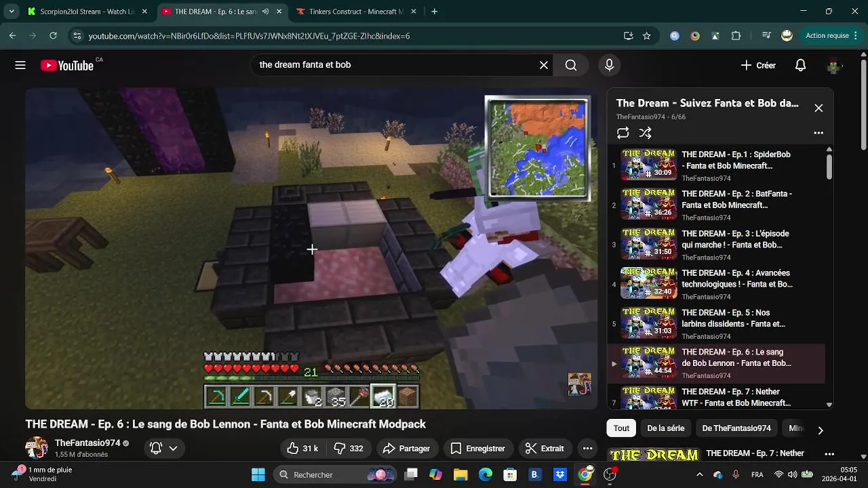Select the De TheFantasio974 chip
The image size is (868, 488).
(736, 428)
